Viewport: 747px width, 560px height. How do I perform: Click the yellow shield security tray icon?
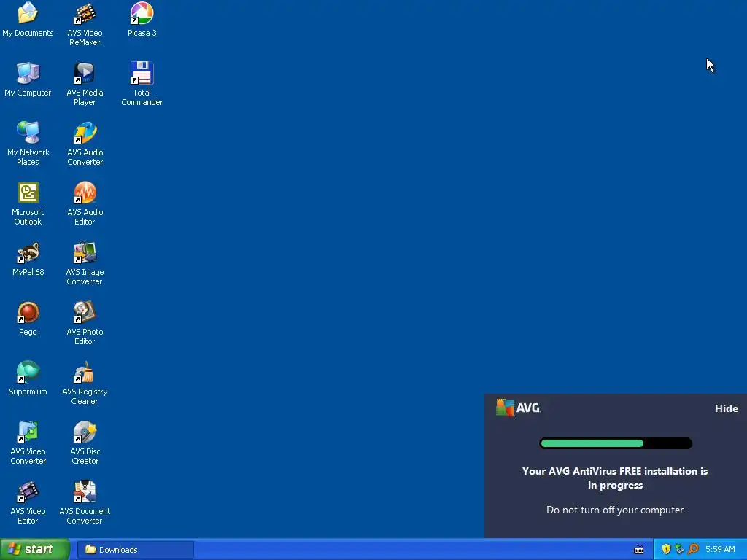click(666, 549)
